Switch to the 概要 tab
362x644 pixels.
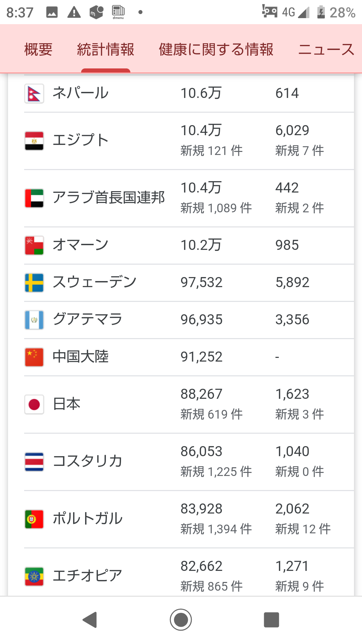pos(39,50)
